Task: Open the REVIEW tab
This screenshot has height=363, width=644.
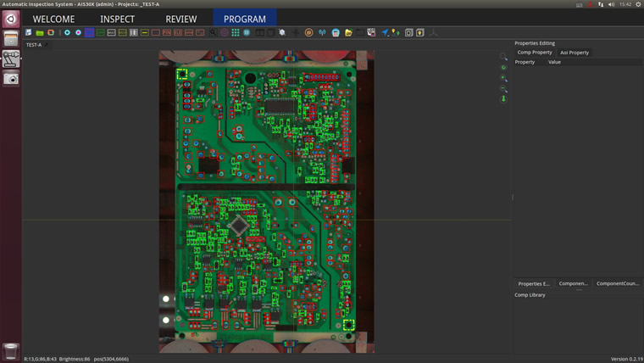Action: pyautogui.click(x=181, y=19)
